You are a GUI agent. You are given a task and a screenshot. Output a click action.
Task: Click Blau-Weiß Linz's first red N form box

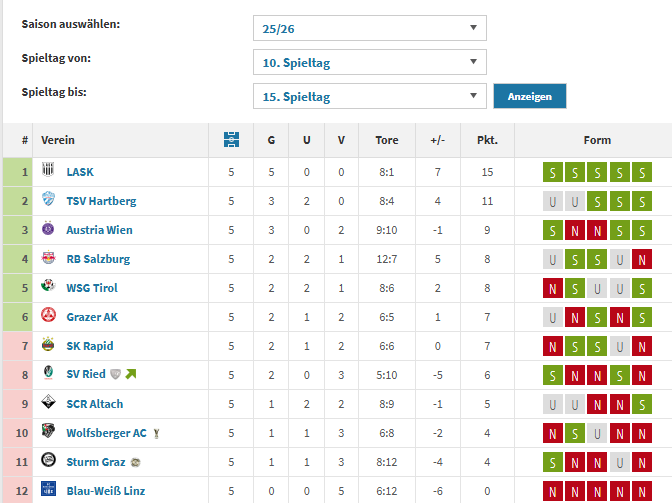point(551,491)
